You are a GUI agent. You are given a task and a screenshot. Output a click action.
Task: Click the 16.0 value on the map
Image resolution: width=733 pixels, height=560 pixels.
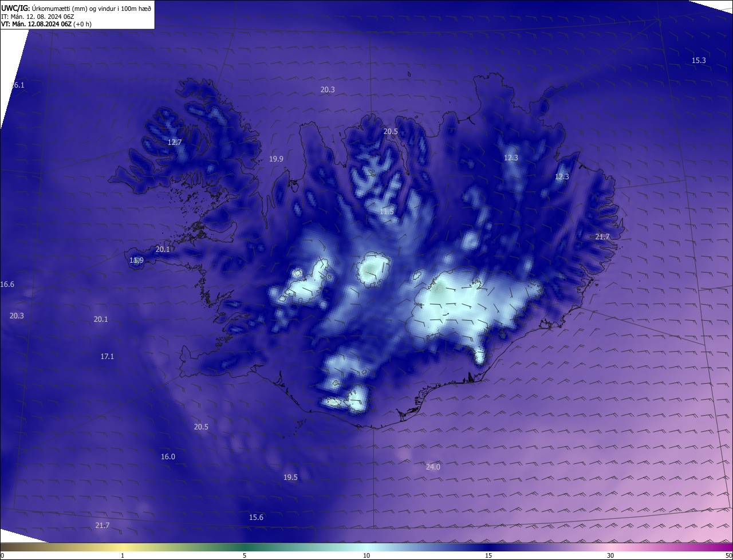tap(168, 456)
